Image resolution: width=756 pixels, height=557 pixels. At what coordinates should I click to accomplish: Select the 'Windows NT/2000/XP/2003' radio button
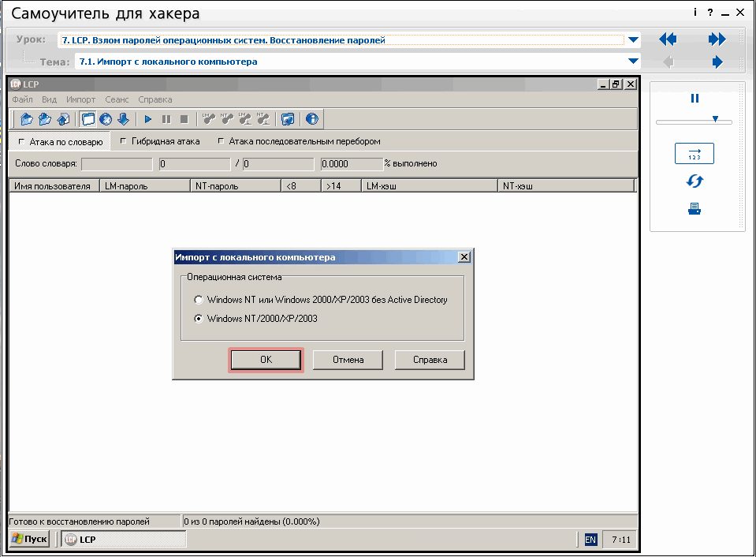(199, 319)
